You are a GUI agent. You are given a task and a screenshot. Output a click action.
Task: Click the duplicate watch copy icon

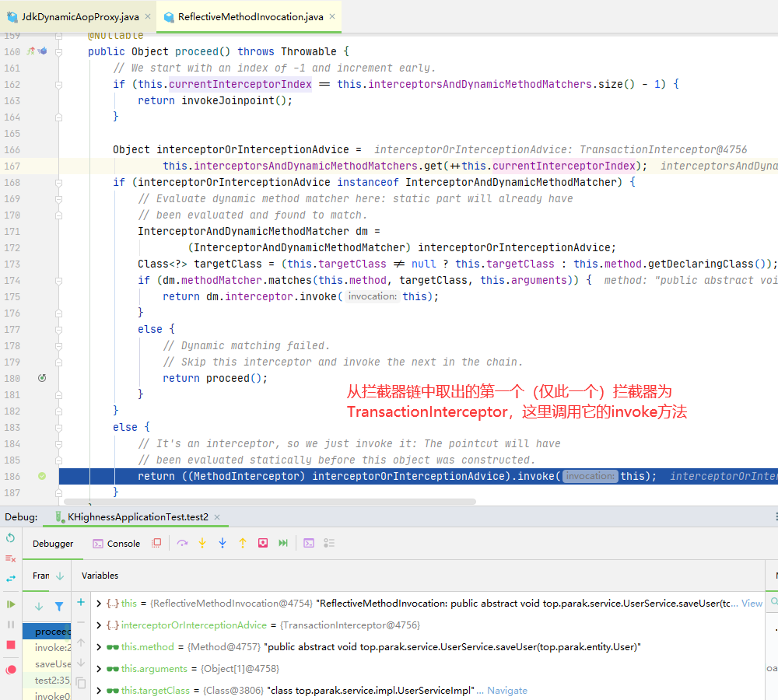(81, 683)
